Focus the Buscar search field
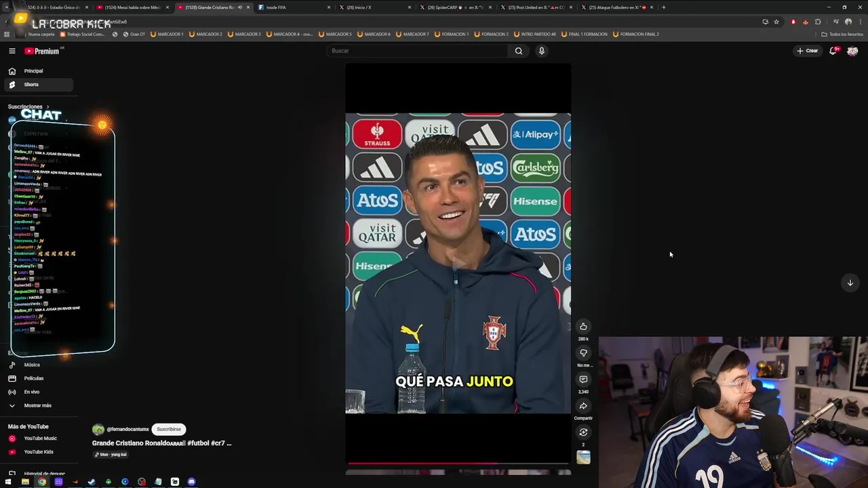The height and width of the screenshot is (488, 868). (x=417, y=51)
